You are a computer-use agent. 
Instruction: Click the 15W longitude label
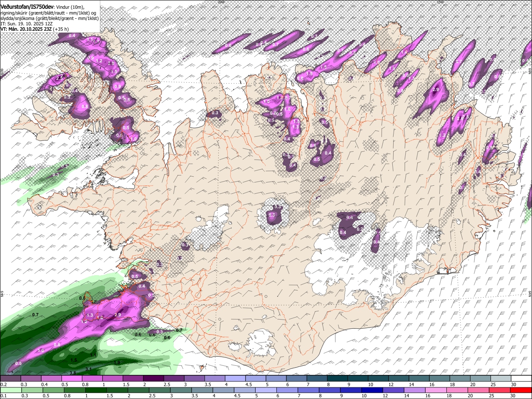click(440, 2)
